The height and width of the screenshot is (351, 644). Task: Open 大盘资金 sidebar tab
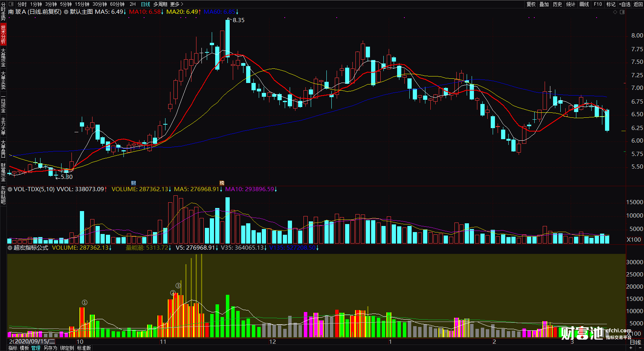(3, 57)
